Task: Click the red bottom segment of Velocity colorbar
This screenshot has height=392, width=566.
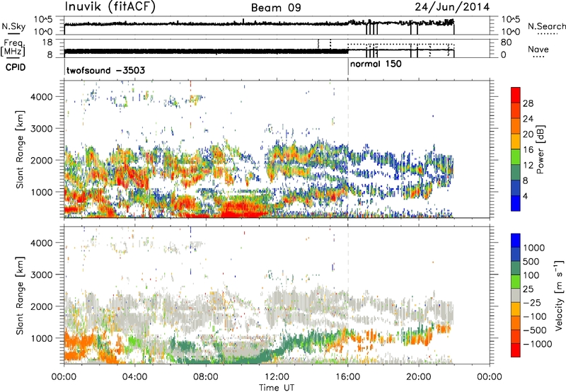Action: pyautogui.click(x=516, y=350)
